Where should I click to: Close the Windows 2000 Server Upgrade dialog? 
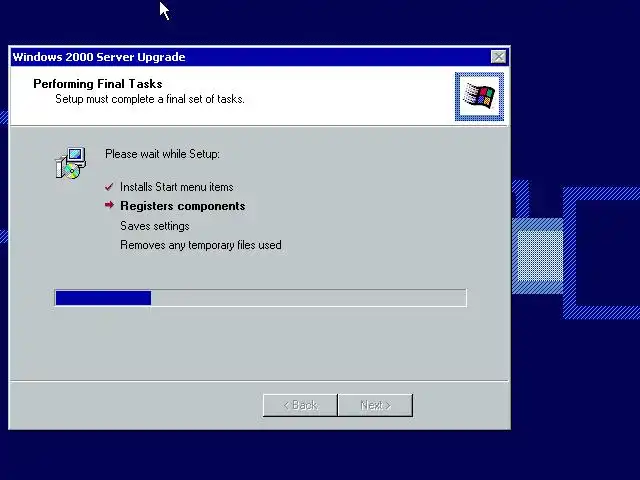tap(498, 57)
